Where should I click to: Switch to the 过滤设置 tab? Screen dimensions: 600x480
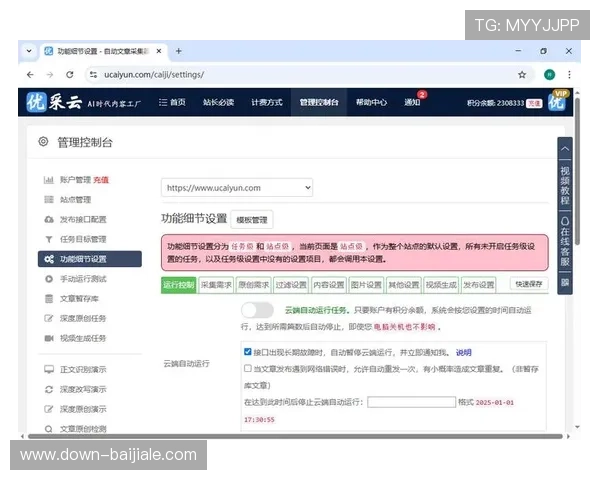tap(291, 285)
